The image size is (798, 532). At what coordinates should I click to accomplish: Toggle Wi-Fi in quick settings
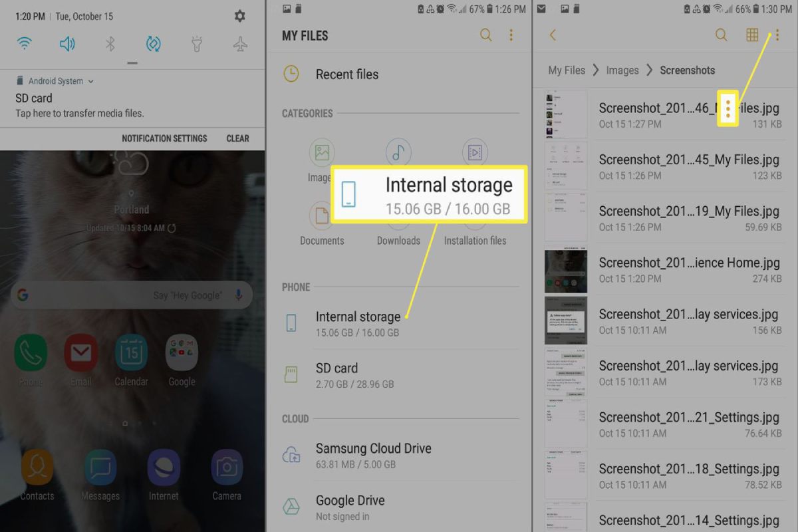25,45
